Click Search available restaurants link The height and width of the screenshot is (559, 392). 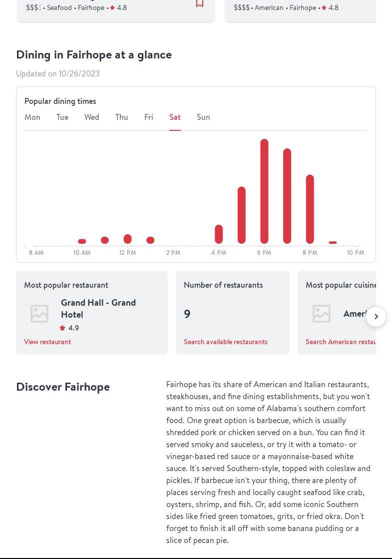click(225, 342)
